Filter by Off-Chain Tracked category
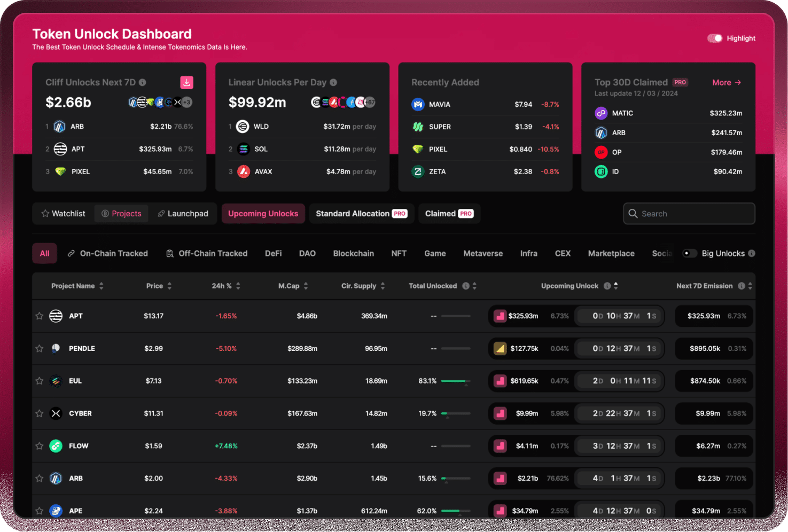The width and height of the screenshot is (788, 532). (206, 253)
